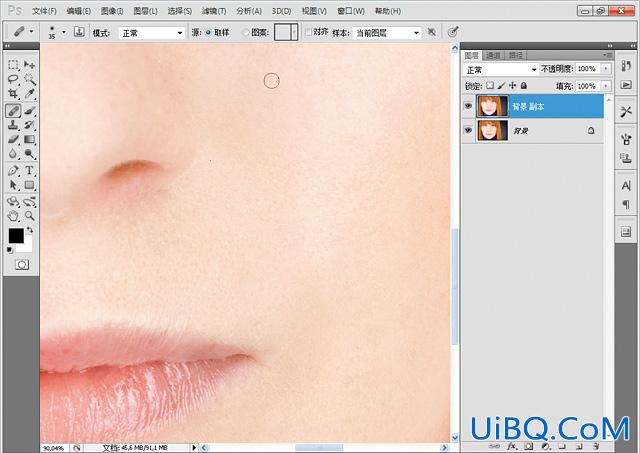Switch to the 通道 tab
Viewport: 640px width, 453px height.
point(493,55)
